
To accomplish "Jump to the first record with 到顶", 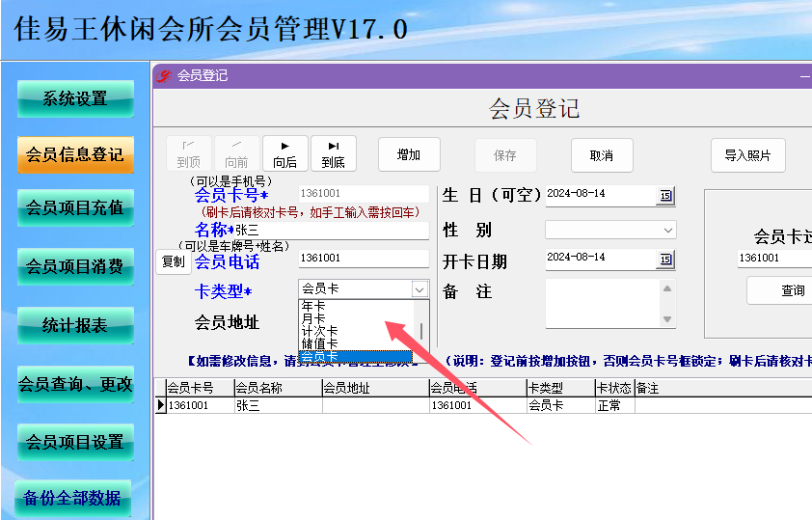I will point(188,153).
